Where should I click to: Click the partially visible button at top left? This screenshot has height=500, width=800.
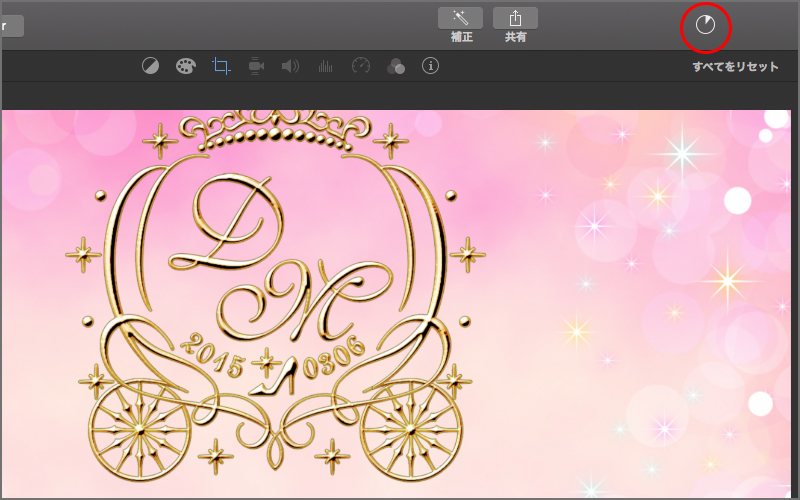coord(11,26)
